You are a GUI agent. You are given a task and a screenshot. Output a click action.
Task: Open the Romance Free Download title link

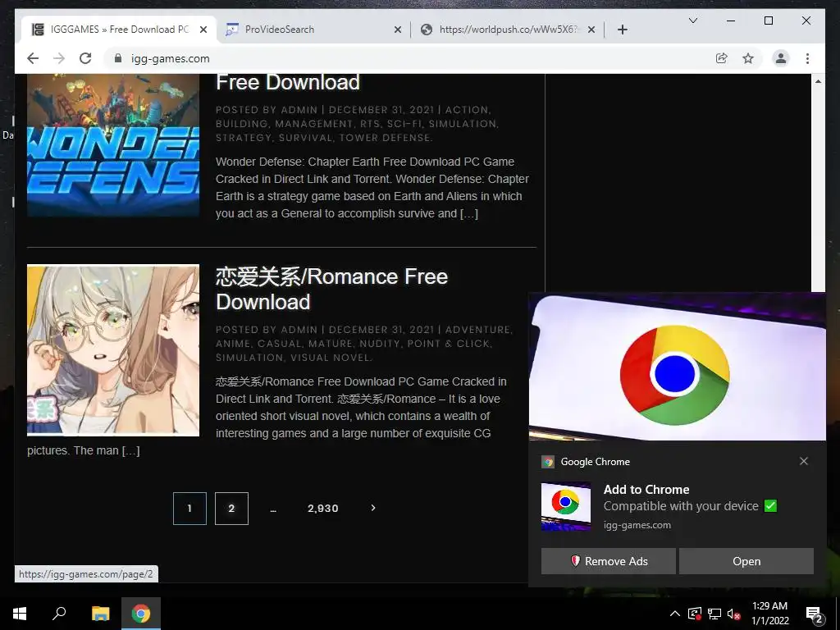click(x=331, y=290)
